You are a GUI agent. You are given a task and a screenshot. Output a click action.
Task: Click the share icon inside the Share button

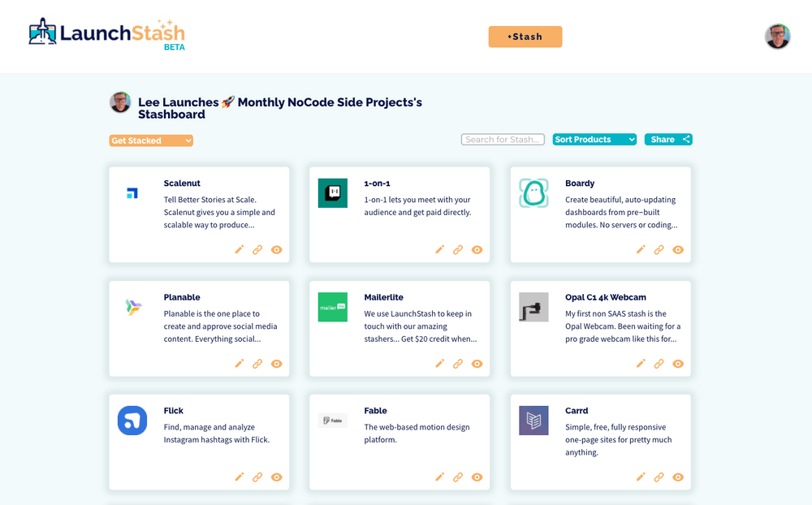click(686, 139)
